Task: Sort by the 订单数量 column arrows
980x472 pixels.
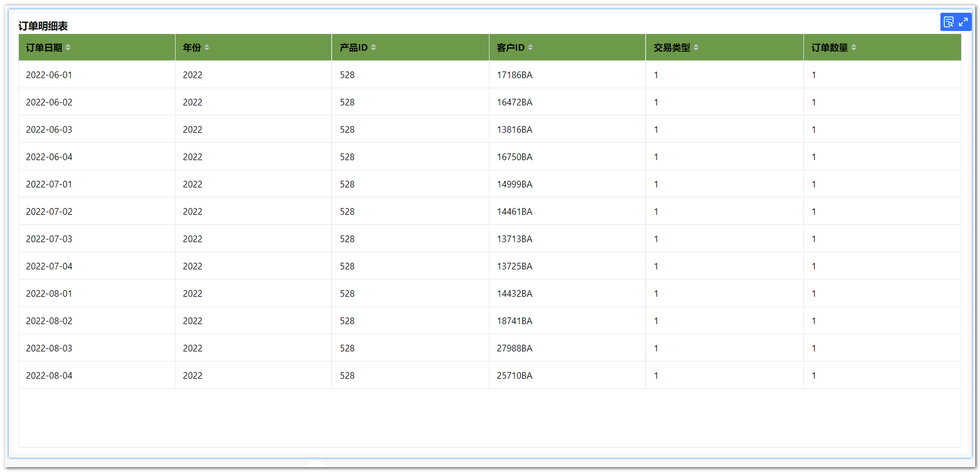Action: (x=854, y=47)
